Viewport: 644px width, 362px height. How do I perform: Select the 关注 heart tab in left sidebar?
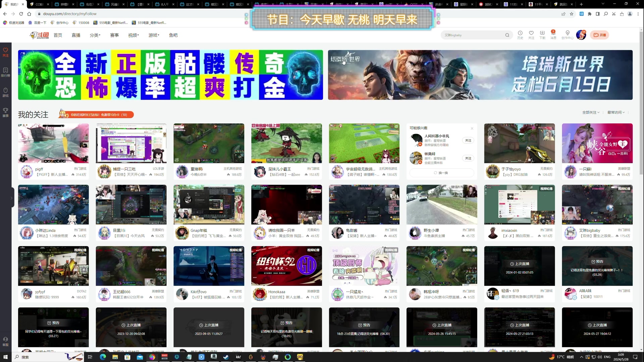5,52
